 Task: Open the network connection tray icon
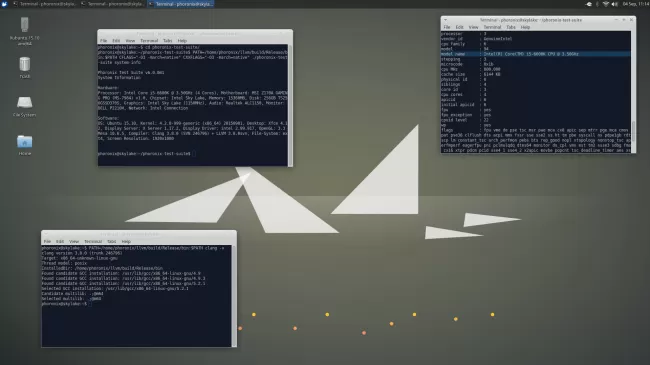[x=606, y=4]
